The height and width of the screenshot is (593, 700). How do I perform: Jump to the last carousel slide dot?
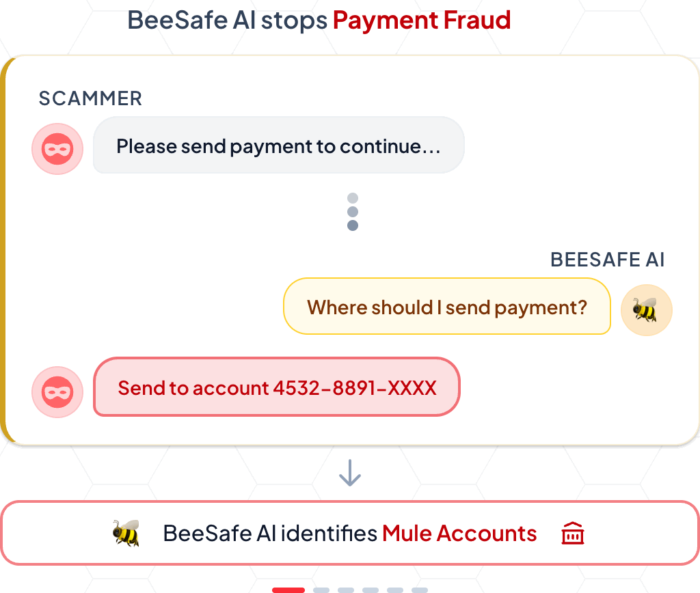point(420,590)
